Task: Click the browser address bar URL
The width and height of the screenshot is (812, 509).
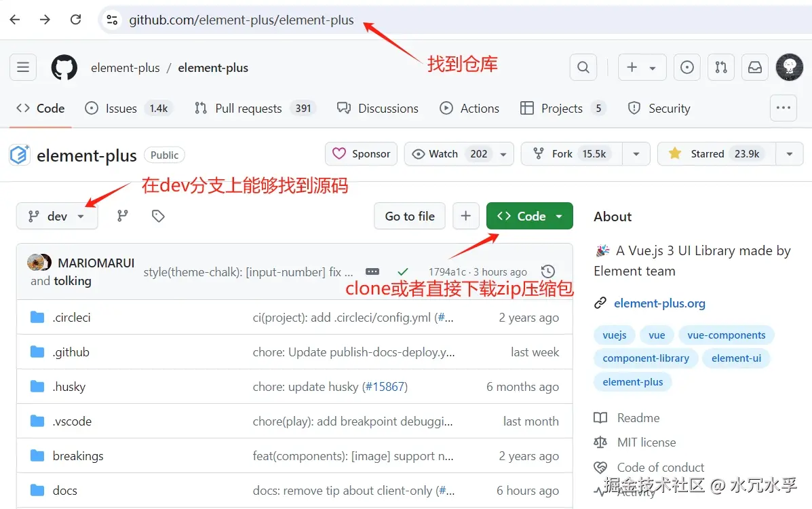Action: click(241, 20)
